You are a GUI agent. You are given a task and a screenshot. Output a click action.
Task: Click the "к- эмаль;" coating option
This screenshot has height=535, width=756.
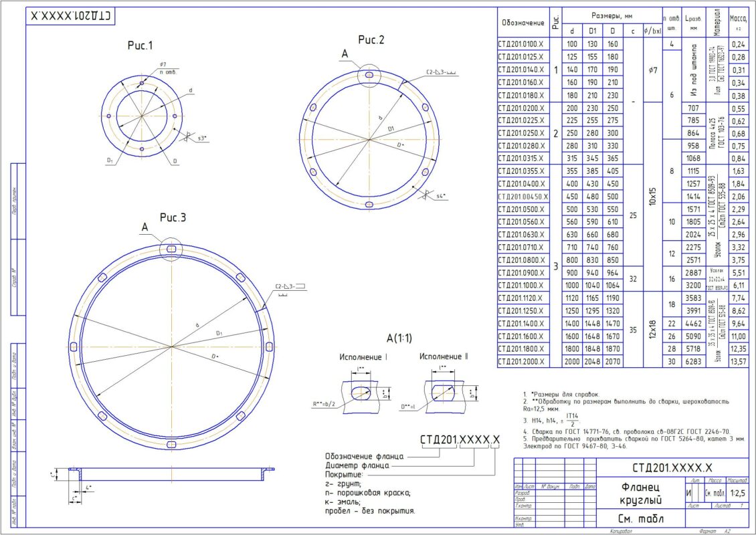343,502
